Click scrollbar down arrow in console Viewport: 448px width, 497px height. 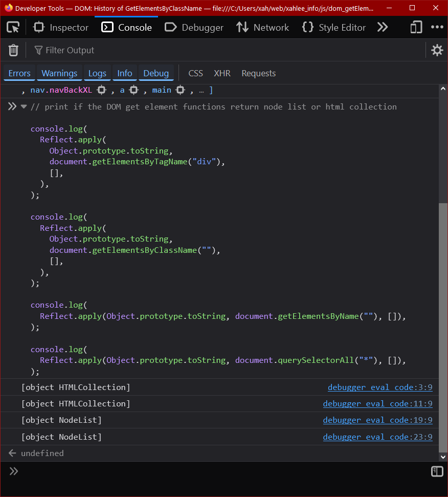pos(443,457)
